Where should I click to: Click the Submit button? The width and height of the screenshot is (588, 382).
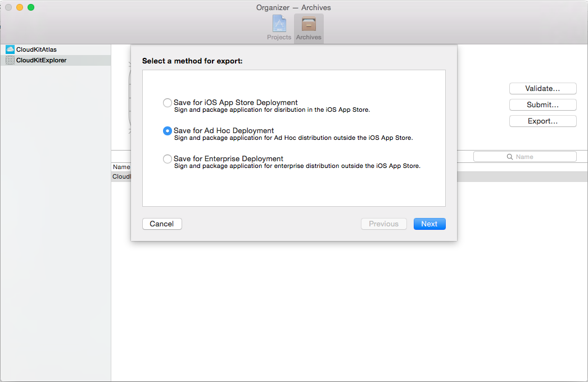pos(542,104)
